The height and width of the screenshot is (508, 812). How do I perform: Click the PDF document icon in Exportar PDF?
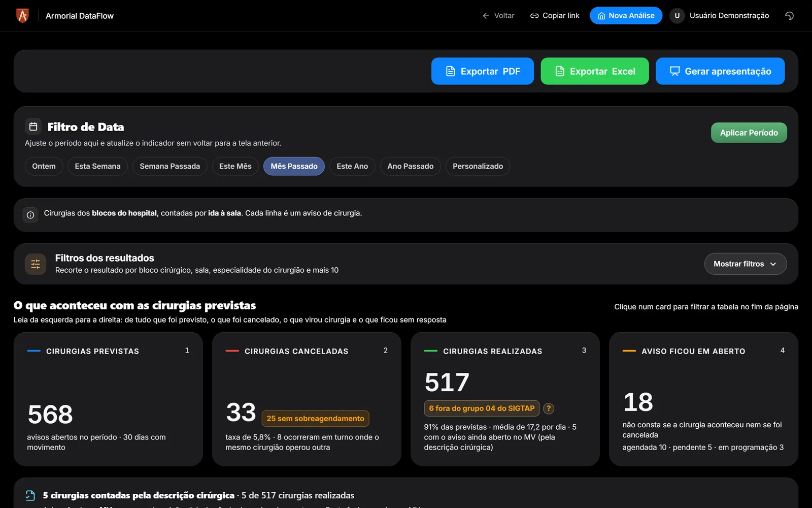point(450,71)
